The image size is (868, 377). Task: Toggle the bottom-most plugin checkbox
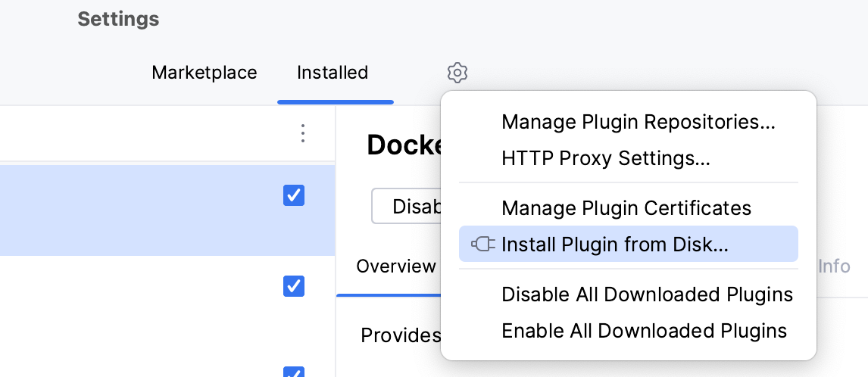(x=293, y=372)
